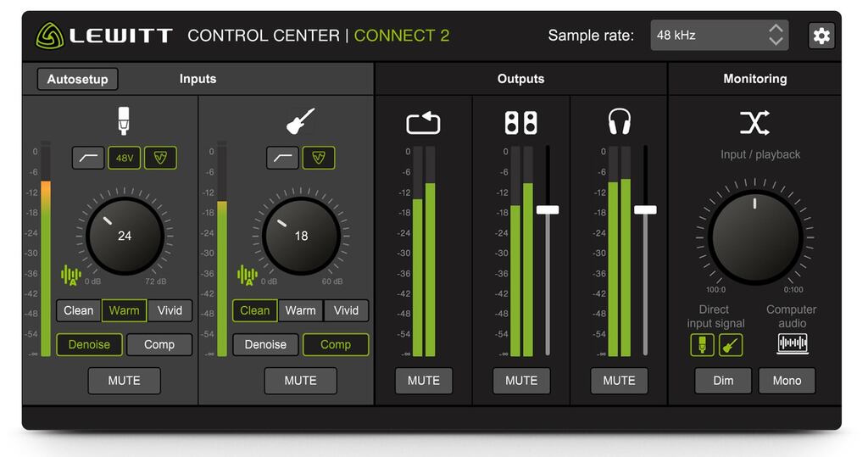Select Clean mode for microphone input
868x457 pixels.
(79, 311)
